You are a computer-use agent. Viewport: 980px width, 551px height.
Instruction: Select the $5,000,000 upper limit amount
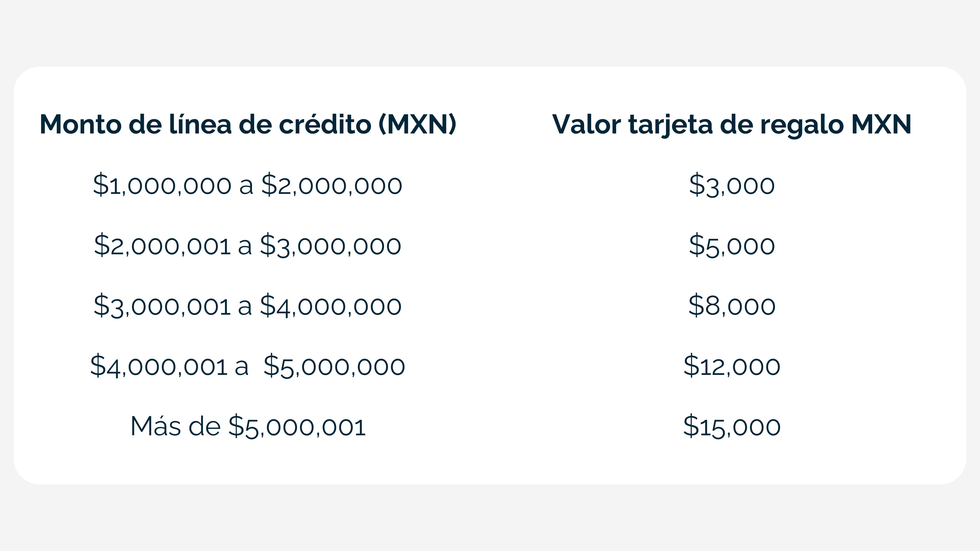point(334,366)
